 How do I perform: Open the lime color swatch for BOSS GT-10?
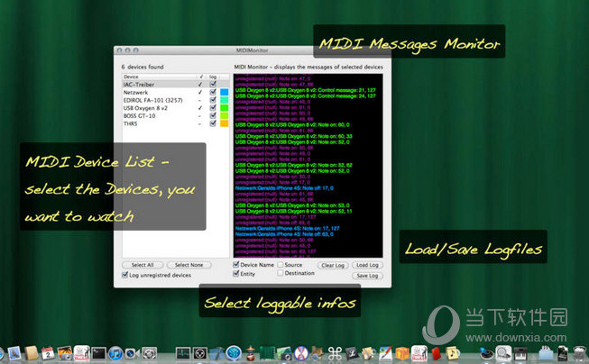tap(225, 115)
